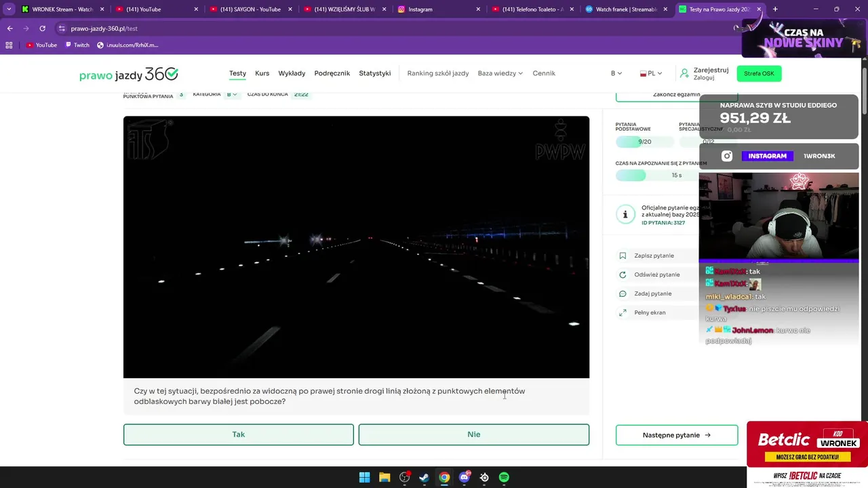Open Steam from taskbar
The height and width of the screenshot is (488, 868).
[x=424, y=477]
